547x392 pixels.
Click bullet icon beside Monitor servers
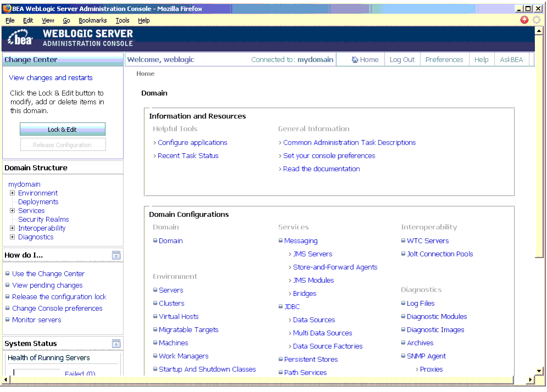click(x=7, y=320)
